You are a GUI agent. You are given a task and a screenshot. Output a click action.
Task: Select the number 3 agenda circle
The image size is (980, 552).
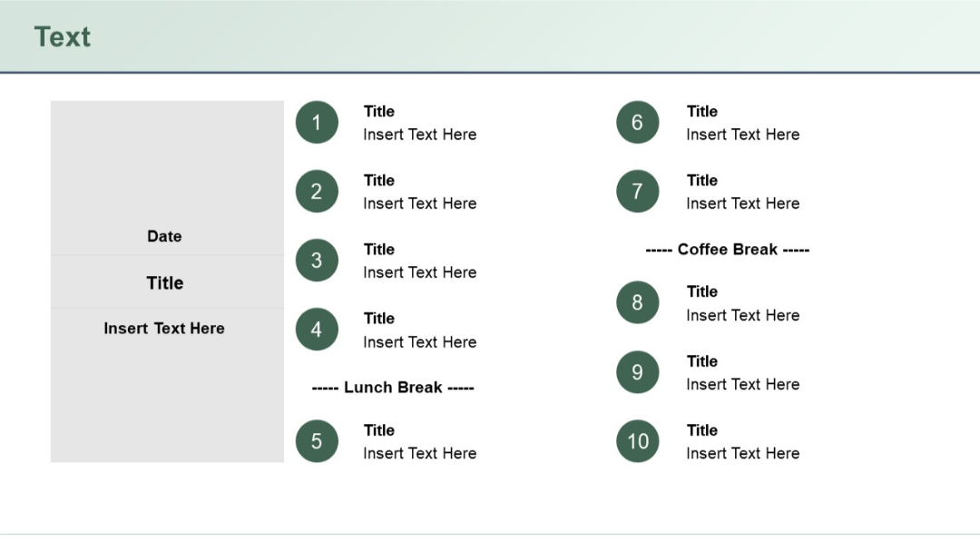[317, 260]
